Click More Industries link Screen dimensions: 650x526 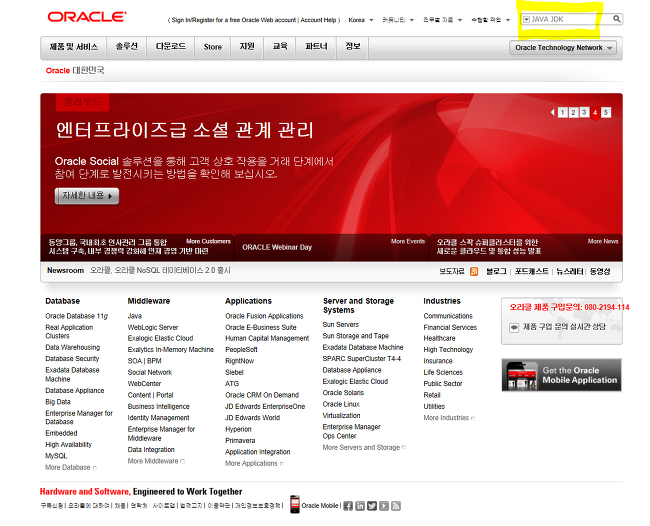pyautogui.click(x=449, y=418)
